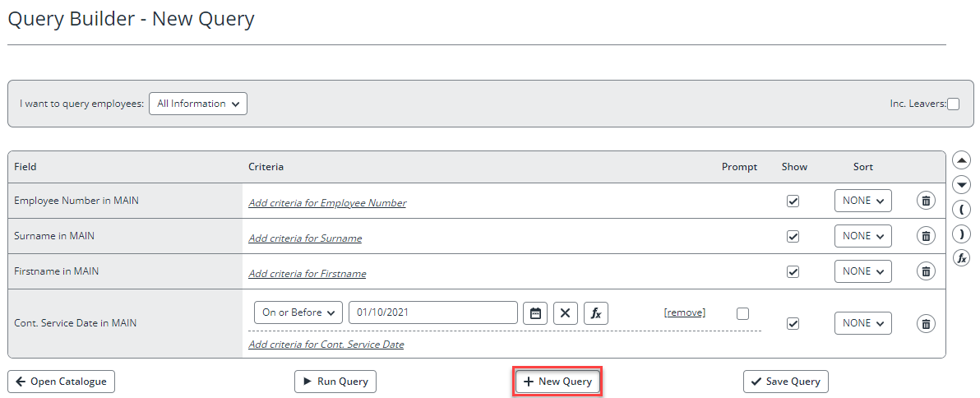This screenshot has height=398, width=980.
Task: Click the 01/10/2021 date input field
Action: [x=432, y=313]
